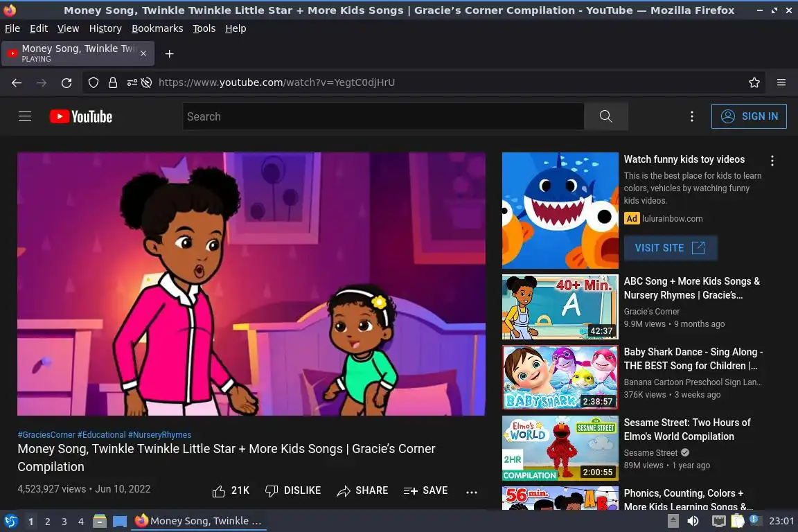Open Phonics, Counting, Colors video title
The width and height of the screenshot is (798, 532).
click(688, 500)
